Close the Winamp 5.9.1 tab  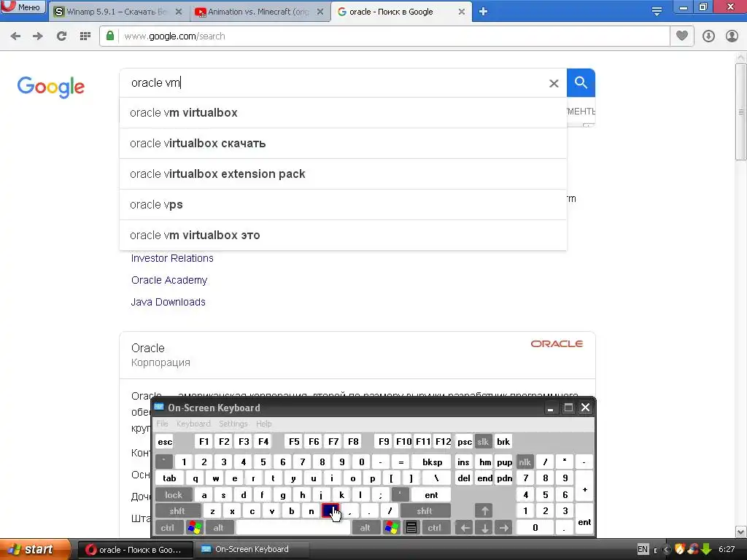(179, 12)
